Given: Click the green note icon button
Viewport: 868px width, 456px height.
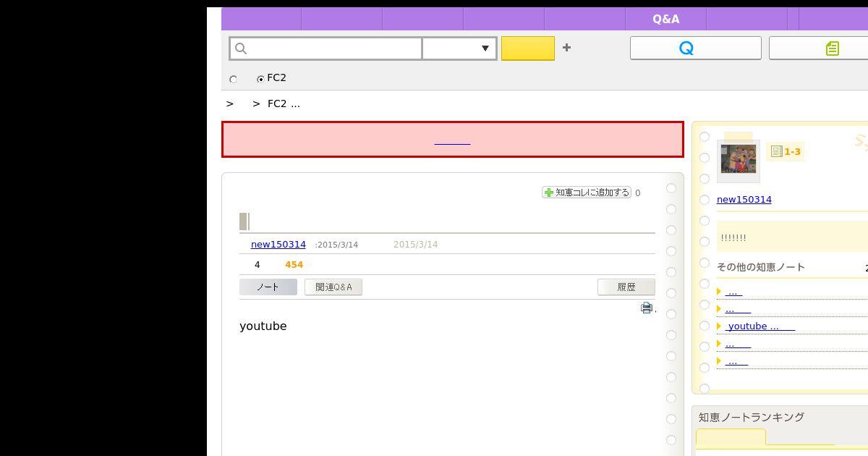Looking at the screenshot, I should pos(832,48).
